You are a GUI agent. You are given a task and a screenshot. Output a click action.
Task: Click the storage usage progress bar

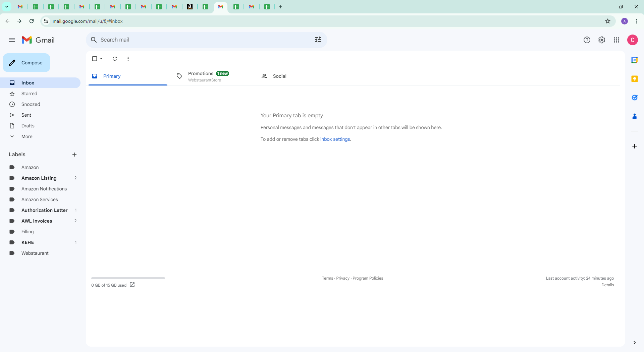[x=128, y=278]
